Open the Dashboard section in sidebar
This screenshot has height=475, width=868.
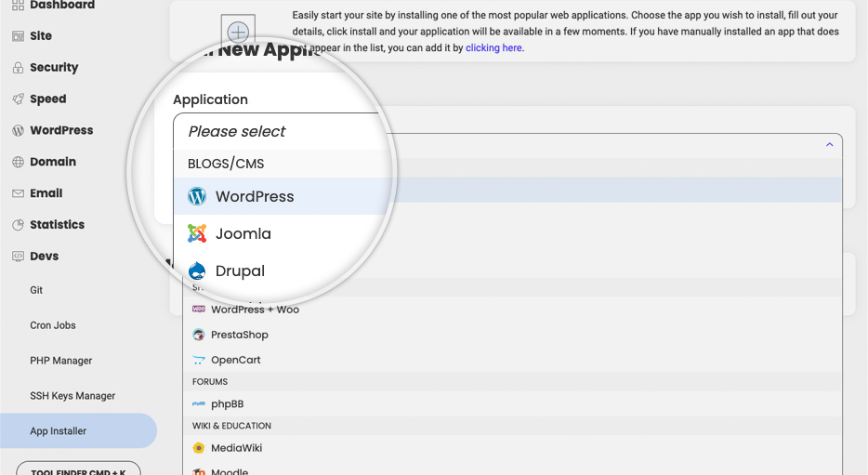tap(62, 5)
